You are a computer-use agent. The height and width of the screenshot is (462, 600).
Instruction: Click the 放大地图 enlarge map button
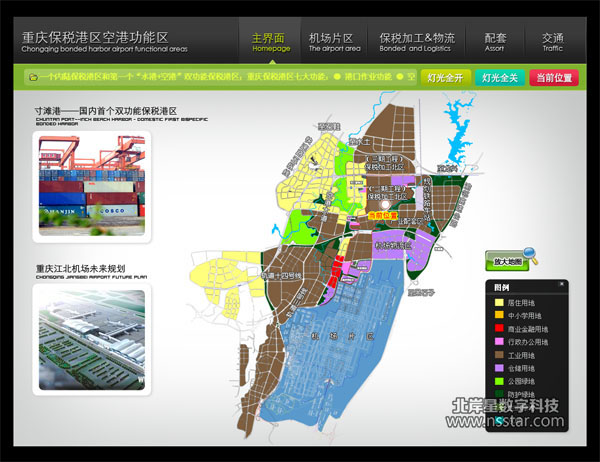point(507,262)
